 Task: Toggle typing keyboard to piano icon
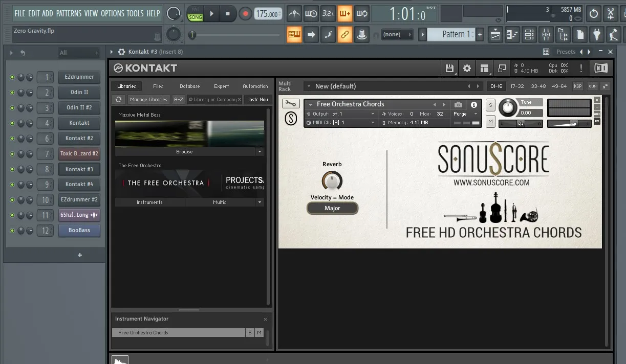(294, 35)
